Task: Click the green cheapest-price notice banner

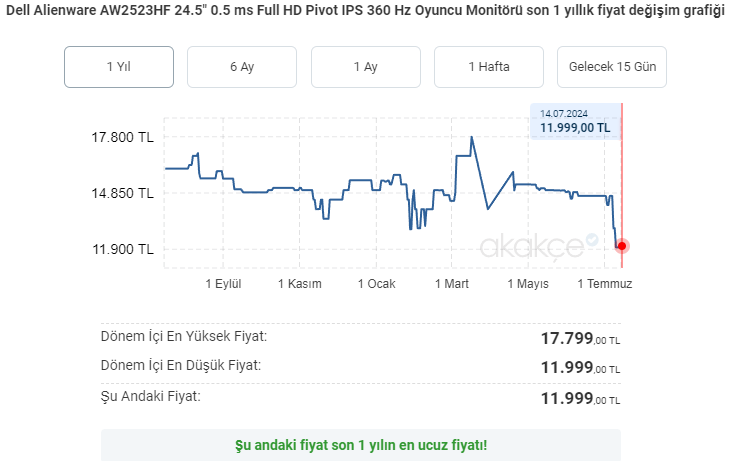Action: (361, 444)
